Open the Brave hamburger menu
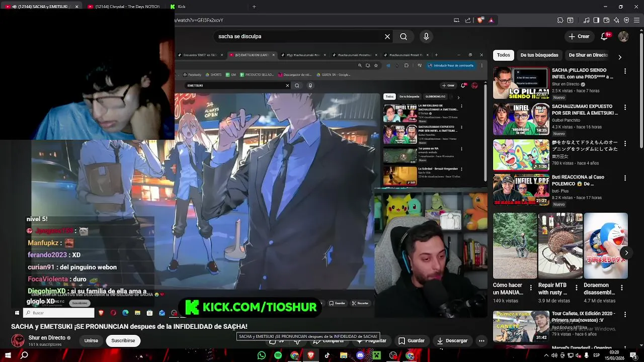Image resolution: width=644 pixels, height=362 pixels. point(636,20)
